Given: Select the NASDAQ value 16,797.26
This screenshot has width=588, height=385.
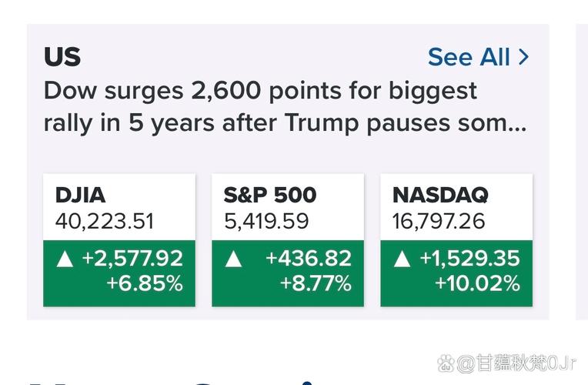Looking at the screenshot, I should pyautogui.click(x=439, y=222).
